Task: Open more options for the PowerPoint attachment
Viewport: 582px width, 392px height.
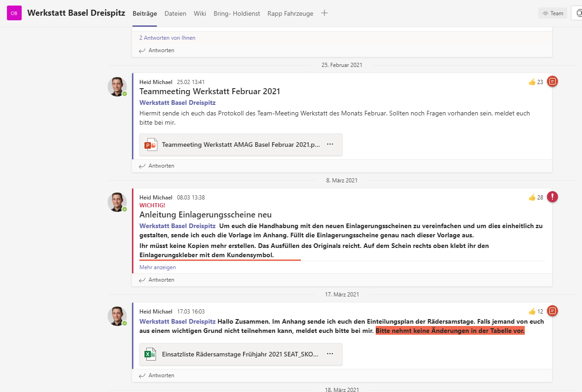Action: [330, 145]
